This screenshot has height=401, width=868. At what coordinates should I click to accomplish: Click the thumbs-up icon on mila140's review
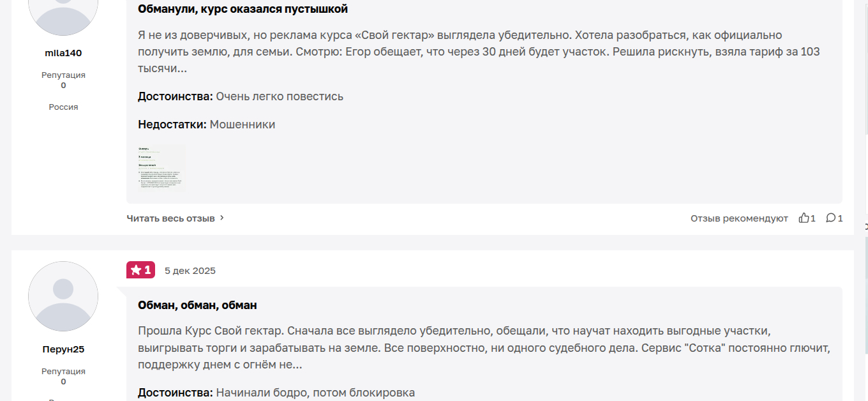tap(804, 218)
